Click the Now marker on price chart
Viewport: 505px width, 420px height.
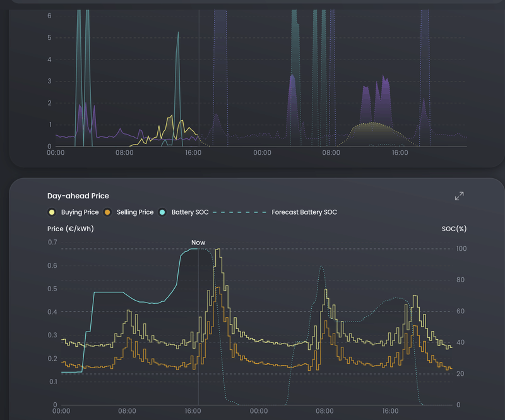[198, 243]
